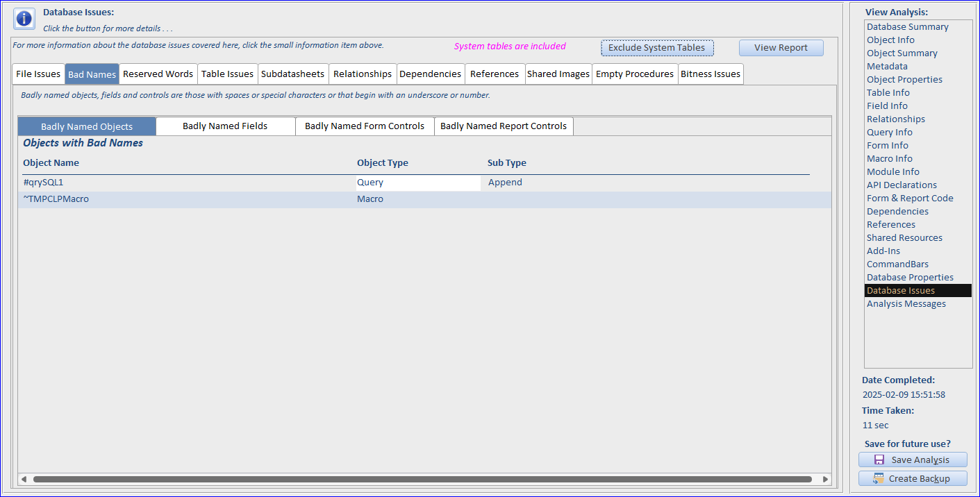Switch to the Shared Images tab
The image size is (980, 497).
point(558,74)
